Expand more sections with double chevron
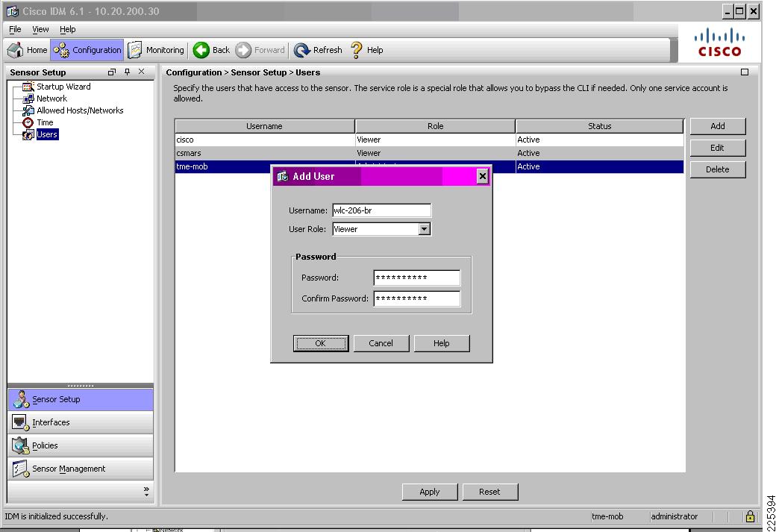Viewport: 776px width, 532px height. pyautogui.click(x=146, y=492)
